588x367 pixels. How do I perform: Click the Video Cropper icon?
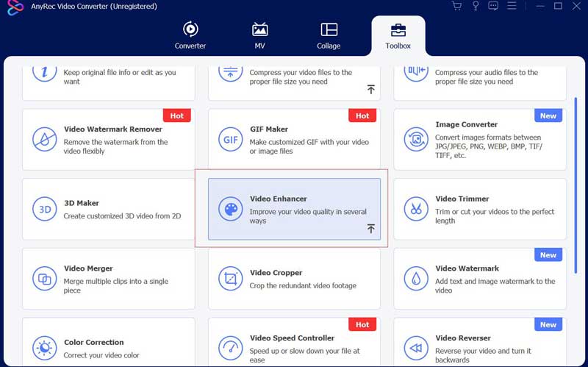click(x=230, y=279)
